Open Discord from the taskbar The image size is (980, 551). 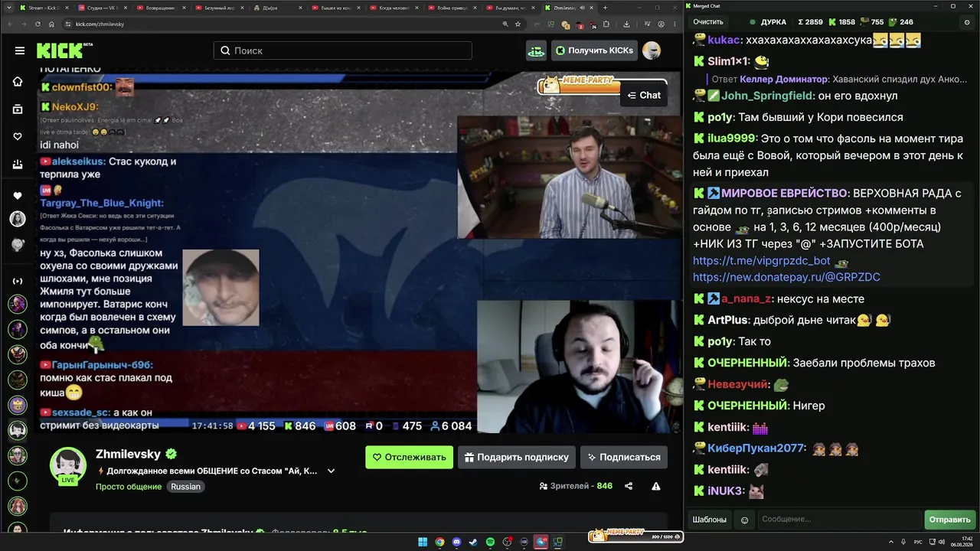pos(457,542)
